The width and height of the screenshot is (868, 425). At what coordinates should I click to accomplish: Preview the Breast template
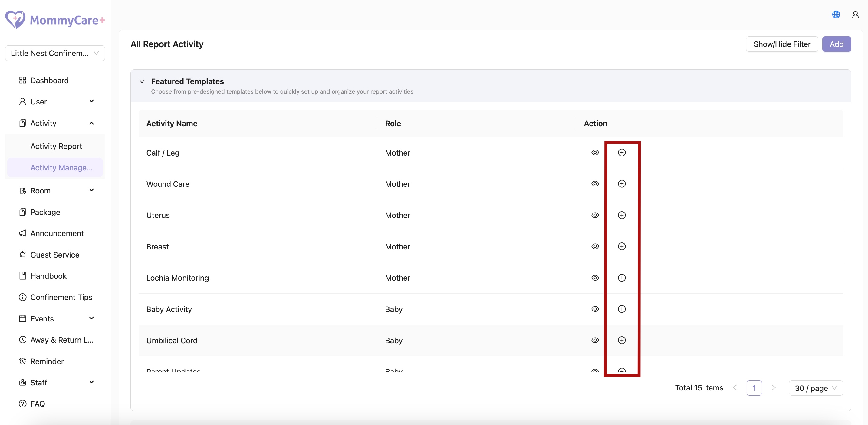(595, 246)
